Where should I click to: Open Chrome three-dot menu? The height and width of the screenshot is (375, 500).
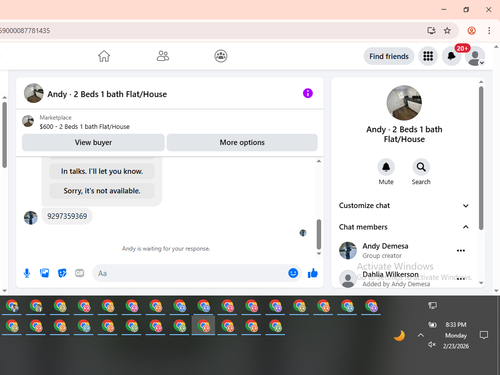[x=489, y=31]
